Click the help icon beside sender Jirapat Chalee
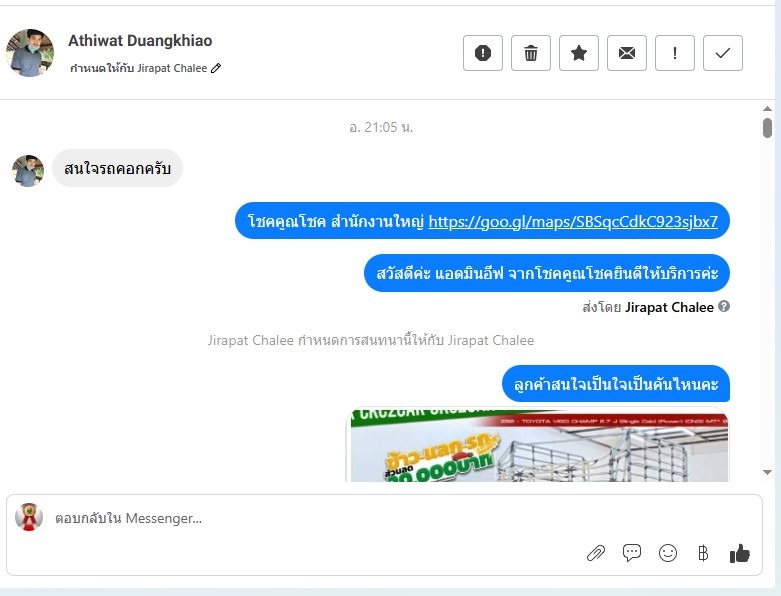The width and height of the screenshot is (781, 596). 724,307
